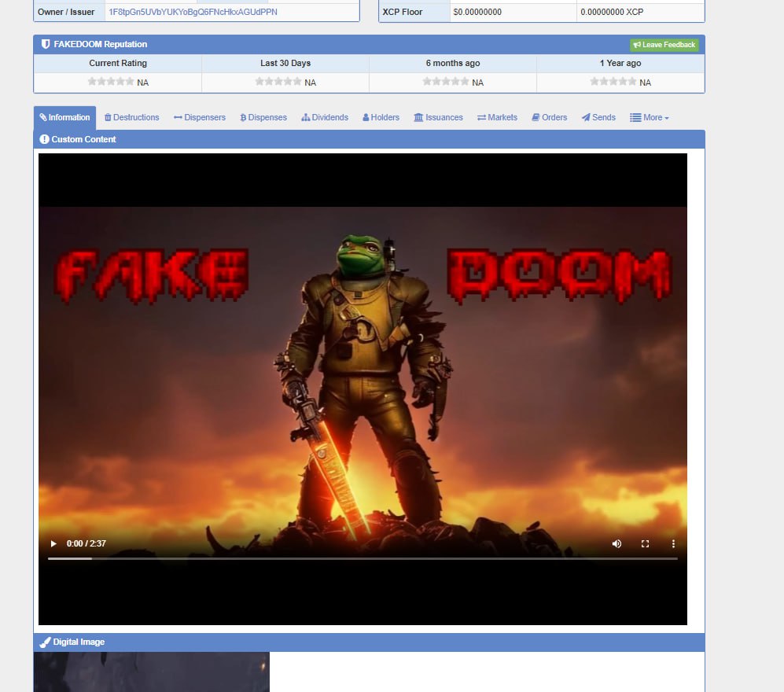Image resolution: width=784 pixels, height=692 pixels.
Task: Mute the video with the volume icon
Action: pyautogui.click(x=617, y=543)
